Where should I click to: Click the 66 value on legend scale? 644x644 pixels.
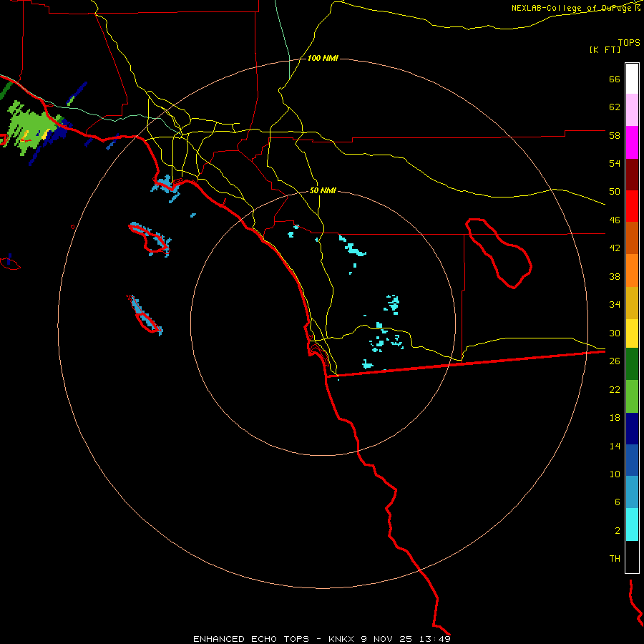click(615, 79)
